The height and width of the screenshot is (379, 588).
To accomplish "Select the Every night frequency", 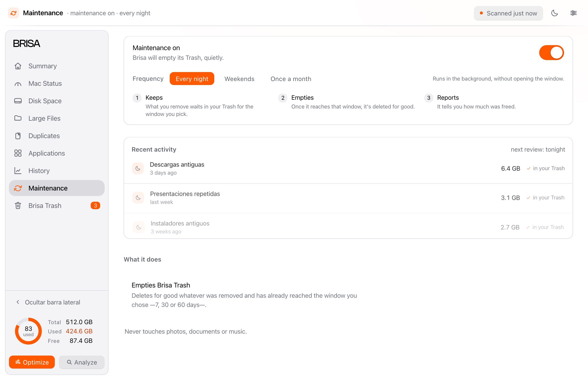I will tap(192, 79).
